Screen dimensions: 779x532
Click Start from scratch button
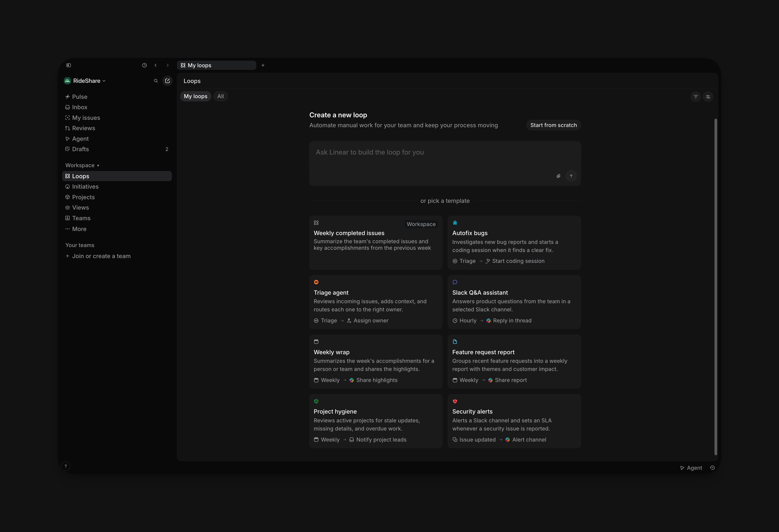[x=553, y=125]
